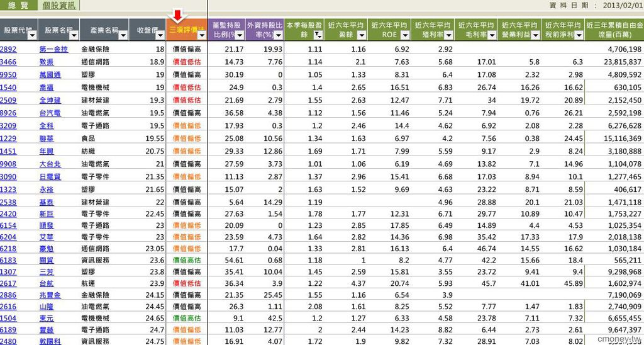The height and width of the screenshot is (345, 644).
Task: Open the 董監持股比例 column filter dropdown
Action: pyautogui.click(x=240, y=35)
